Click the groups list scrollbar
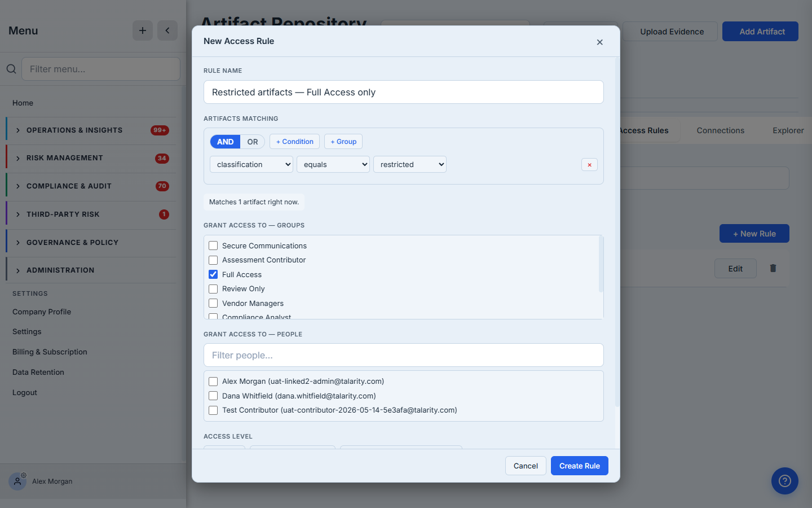 (x=601, y=264)
